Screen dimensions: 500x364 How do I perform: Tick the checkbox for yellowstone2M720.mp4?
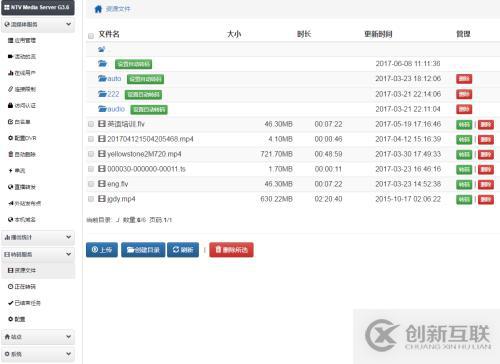tap(91, 154)
